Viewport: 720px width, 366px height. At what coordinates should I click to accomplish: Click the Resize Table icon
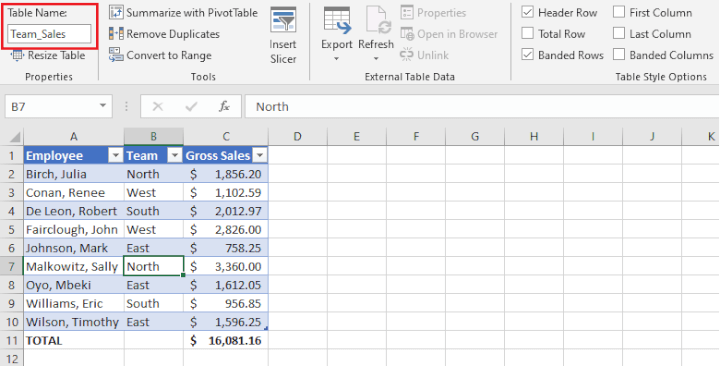coord(18,56)
